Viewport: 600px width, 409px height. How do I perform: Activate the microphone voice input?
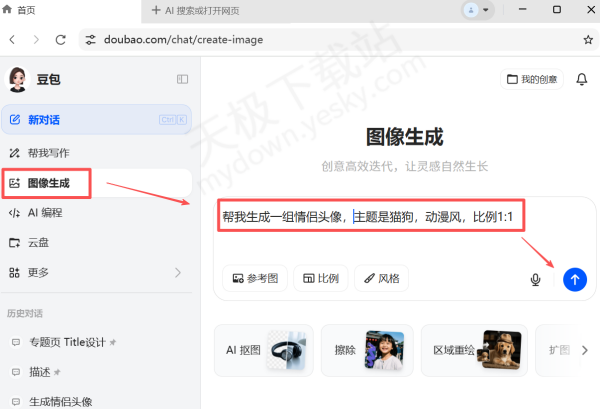tap(536, 279)
